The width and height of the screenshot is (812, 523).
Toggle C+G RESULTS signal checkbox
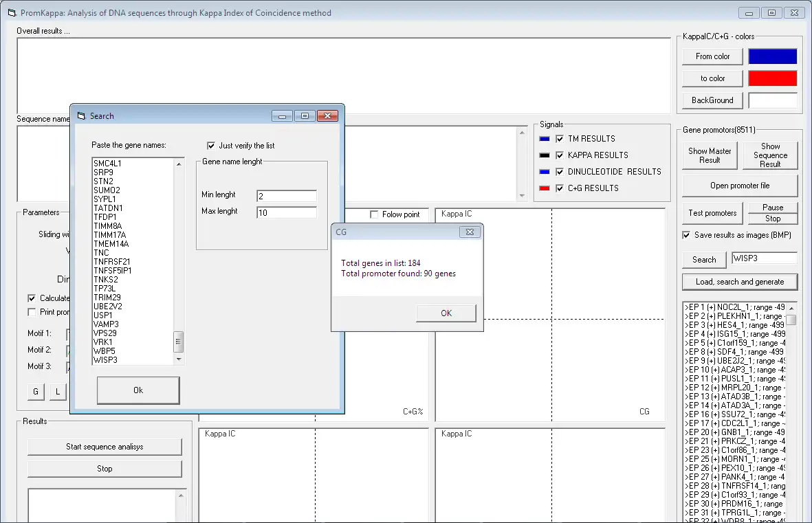[559, 188]
